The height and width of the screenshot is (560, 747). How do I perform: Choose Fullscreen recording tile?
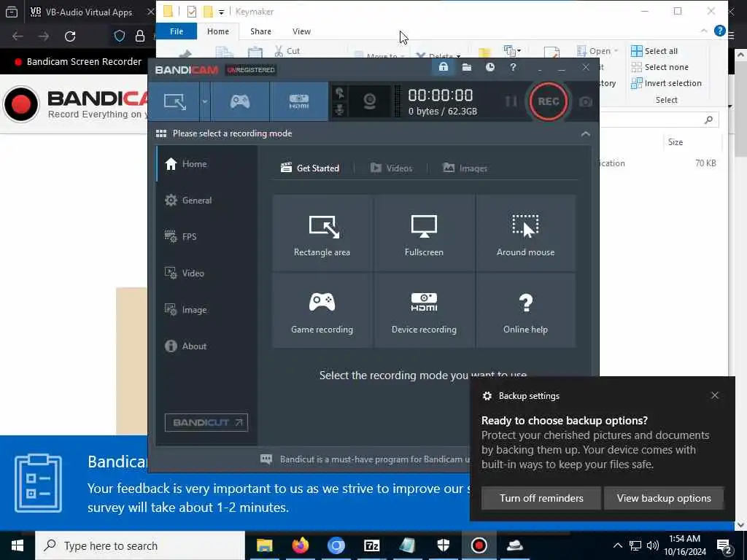click(424, 233)
